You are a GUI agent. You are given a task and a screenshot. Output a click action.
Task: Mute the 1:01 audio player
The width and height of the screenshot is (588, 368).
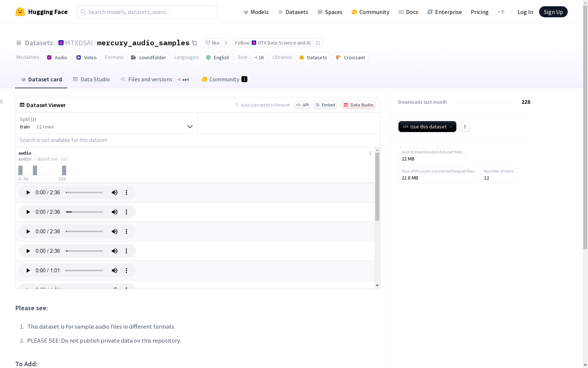coord(115,270)
